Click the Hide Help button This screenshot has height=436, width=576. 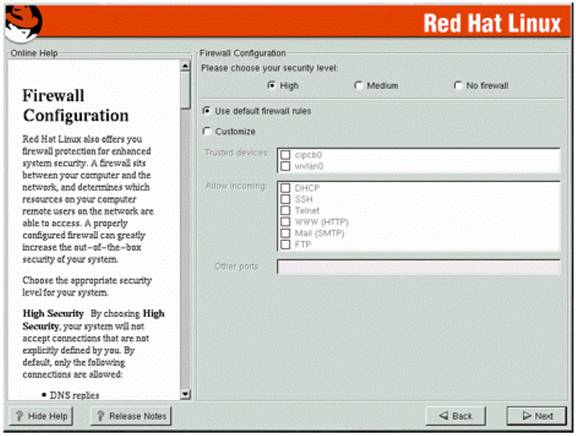tap(41, 416)
